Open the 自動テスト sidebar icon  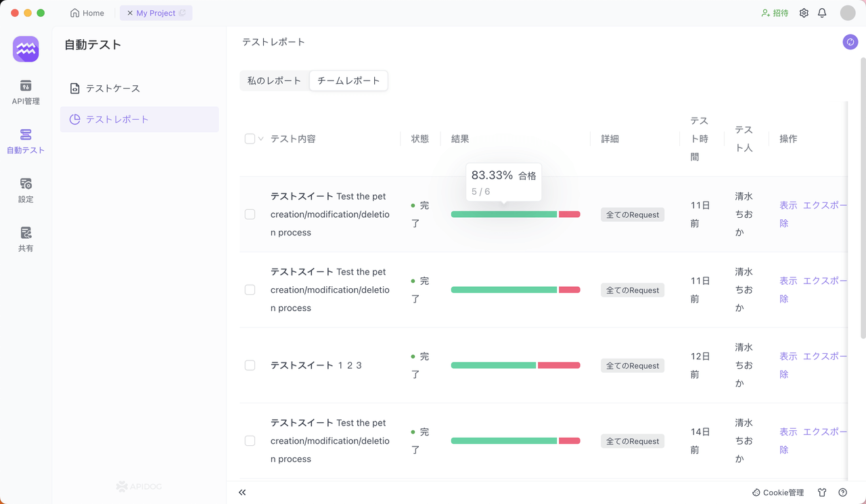[26, 135]
